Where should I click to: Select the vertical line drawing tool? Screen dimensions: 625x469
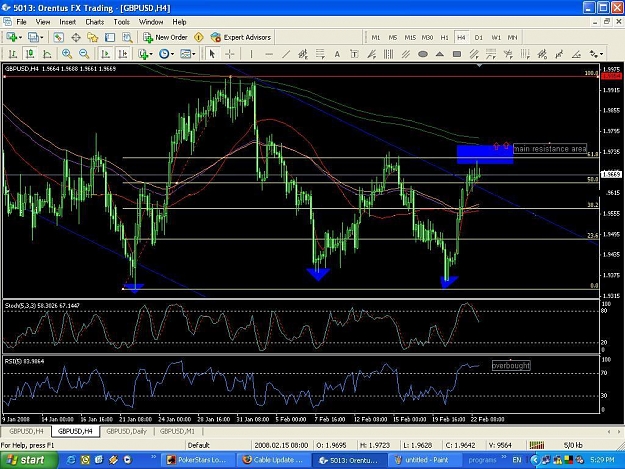pos(251,54)
